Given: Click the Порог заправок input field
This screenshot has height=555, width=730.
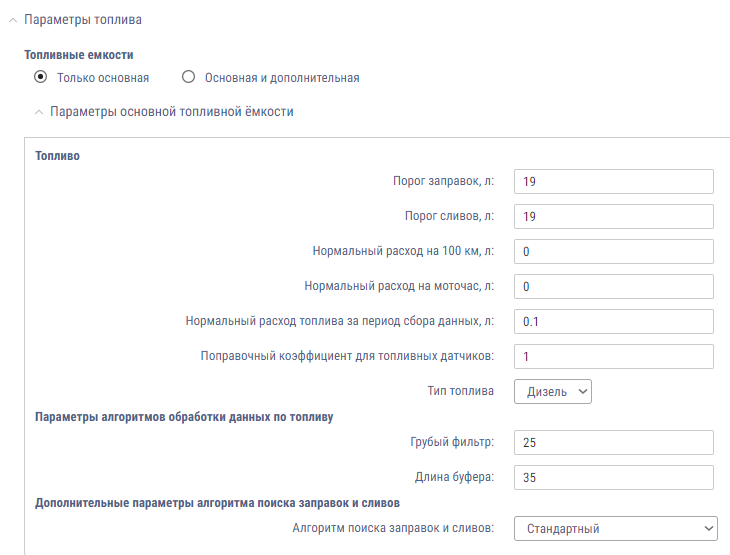Looking at the screenshot, I should [x=613, y=181].
